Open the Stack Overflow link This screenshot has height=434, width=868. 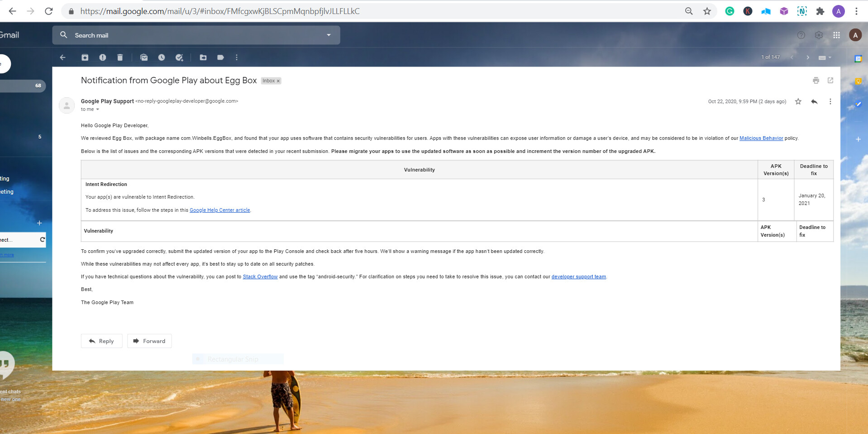coord(260,277)
